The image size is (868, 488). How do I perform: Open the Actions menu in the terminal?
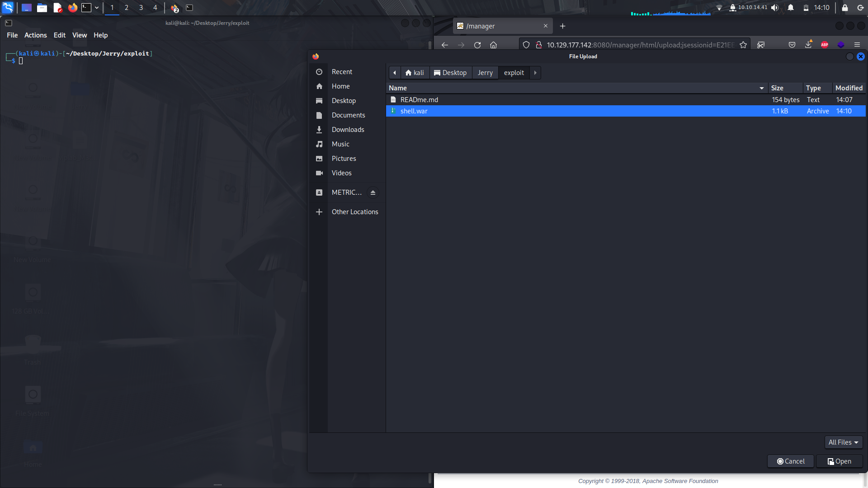[35, 35]
